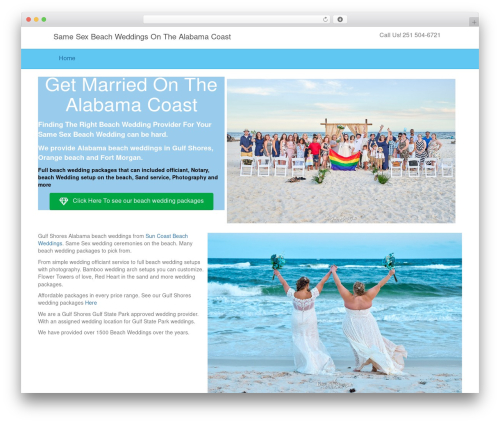
Task: Click the site title 'Same Sex Beach Weddings On The Alabama Coast'
Action: 142,37
